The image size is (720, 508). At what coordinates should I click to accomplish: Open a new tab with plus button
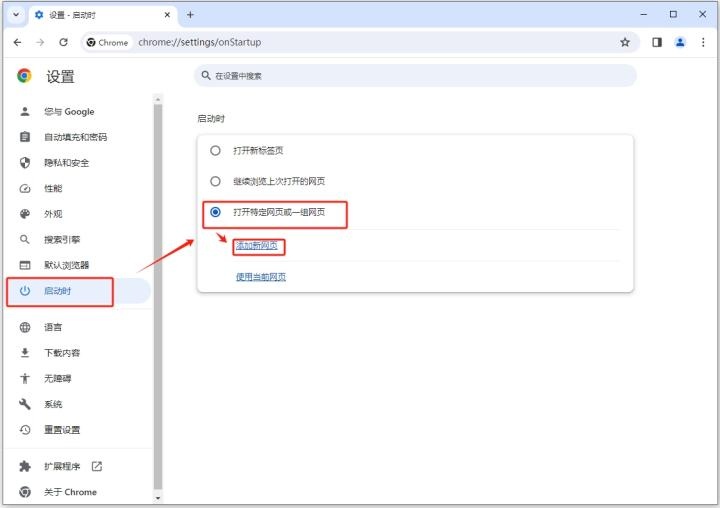190,15
